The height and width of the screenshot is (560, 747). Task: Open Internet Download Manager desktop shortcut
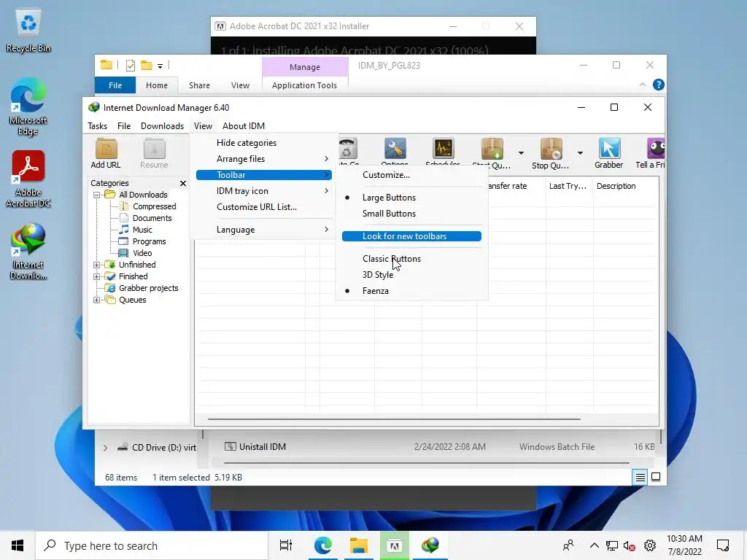pyautogui.click(x=28, y=252)
